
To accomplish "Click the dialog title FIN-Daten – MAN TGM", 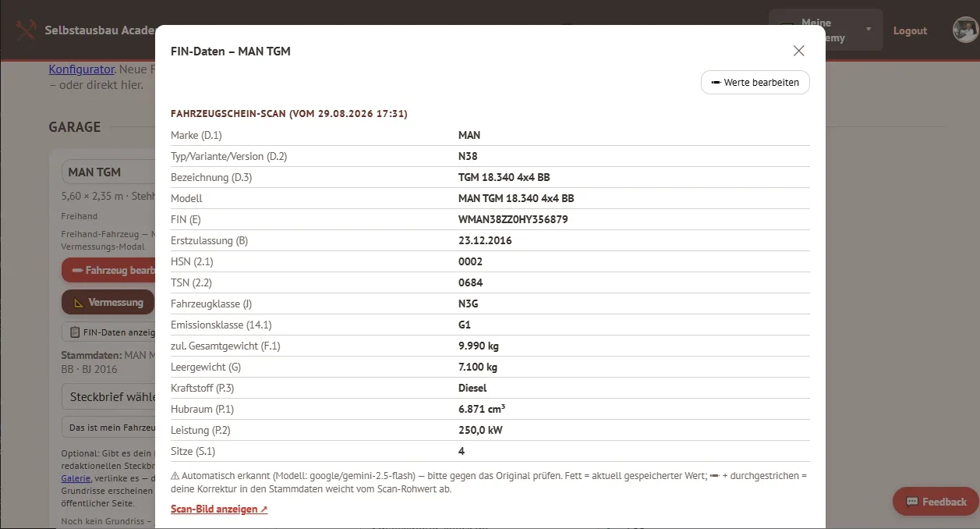I will (x=231, y=51).
